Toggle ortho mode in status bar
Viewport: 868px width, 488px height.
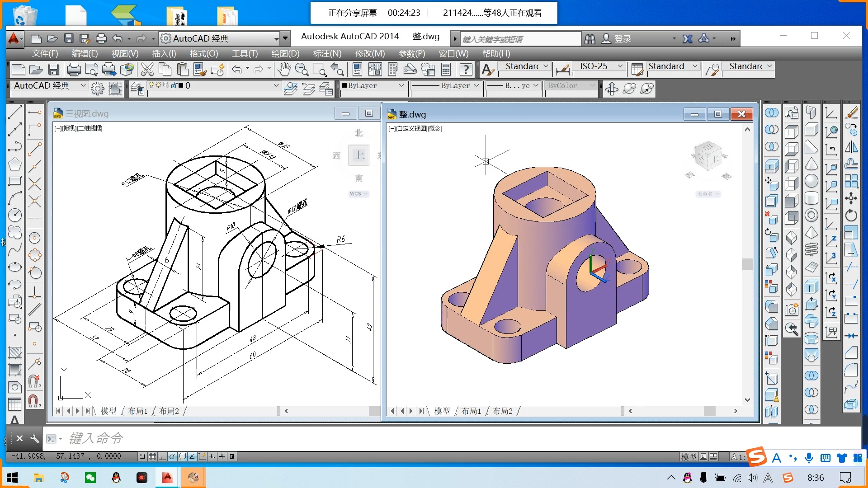[162, 456]
